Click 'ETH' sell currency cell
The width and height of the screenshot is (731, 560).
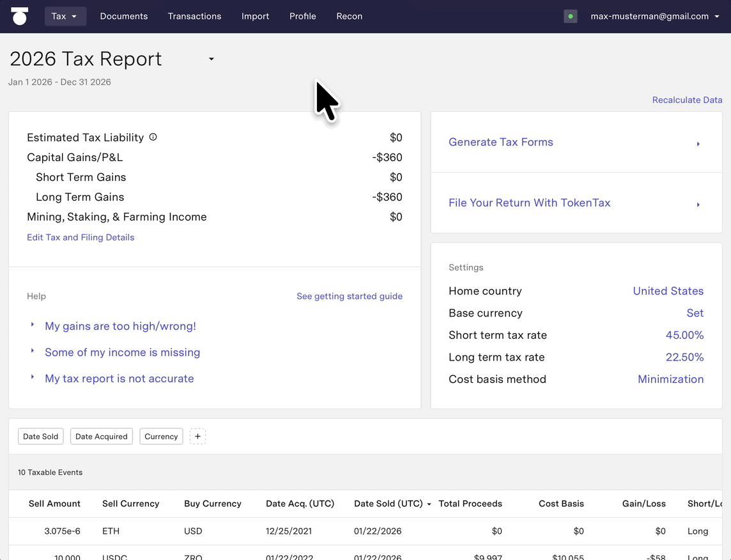[x=111, y=531]
